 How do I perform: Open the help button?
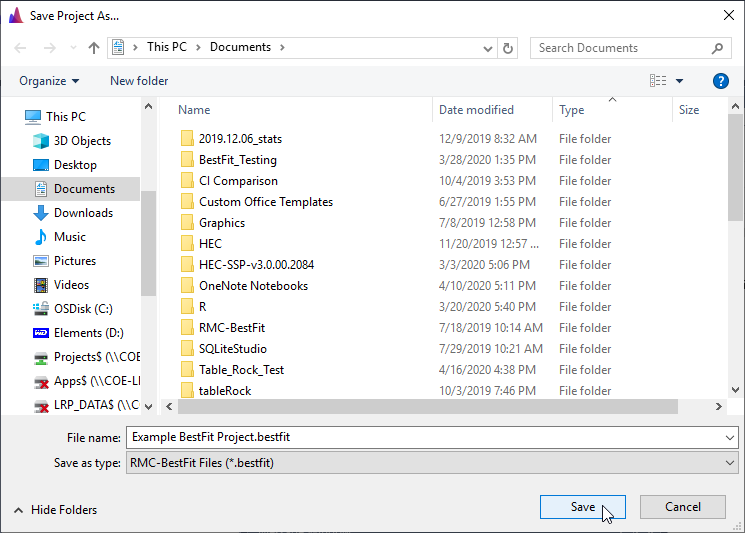tap(720, 81)
